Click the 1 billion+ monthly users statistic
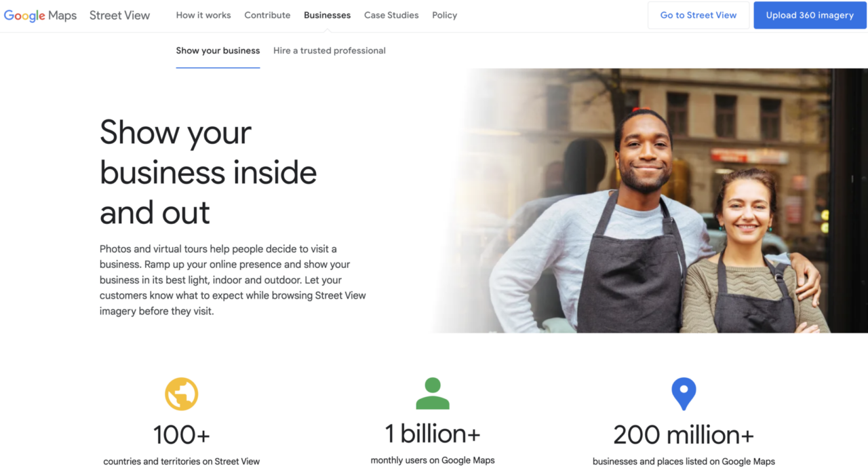The width and height of the screenshot is (868, 471). pos(433,444)
